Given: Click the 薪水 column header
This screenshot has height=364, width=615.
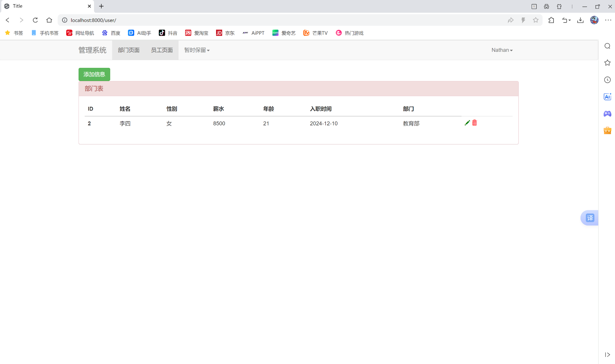Looking at the screenshot, I should tap(218, 109).
